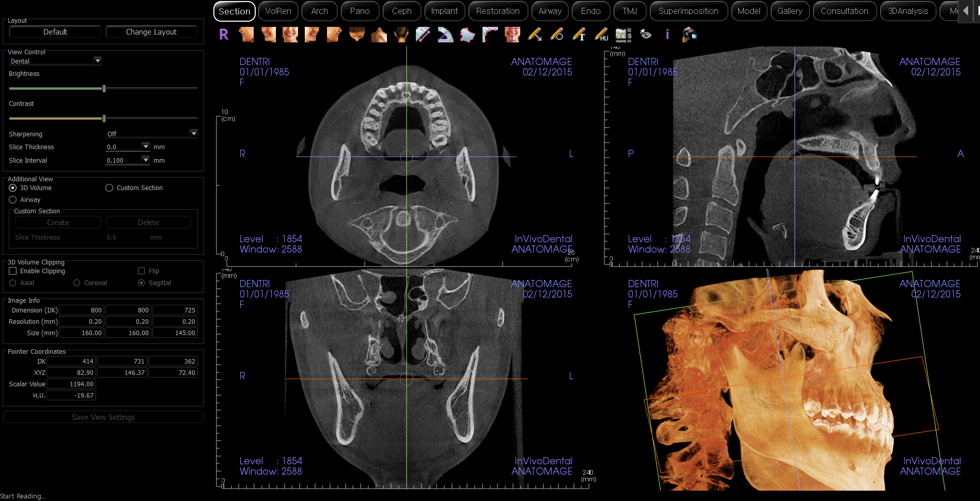Click the tab scroll left arrow

pos(966,11)
